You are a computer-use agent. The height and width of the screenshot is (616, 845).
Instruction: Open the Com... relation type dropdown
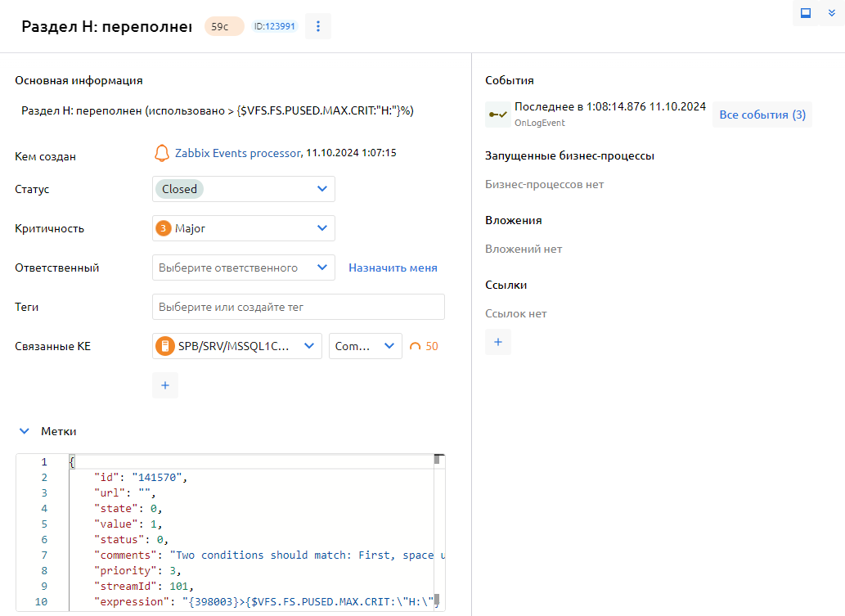365,346
